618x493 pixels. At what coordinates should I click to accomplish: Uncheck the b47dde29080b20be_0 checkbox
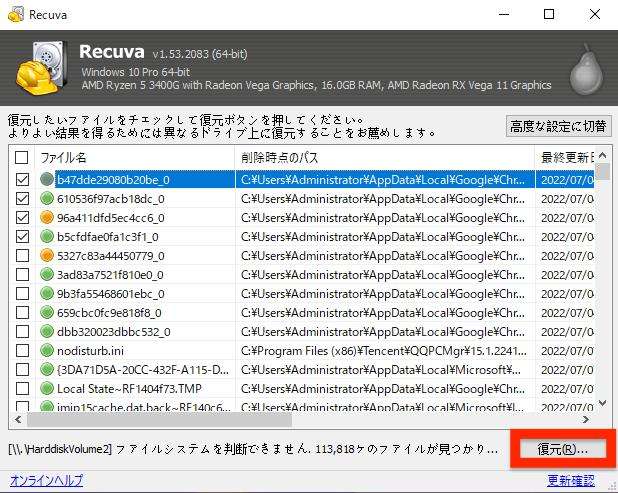(x=22, y=180)
